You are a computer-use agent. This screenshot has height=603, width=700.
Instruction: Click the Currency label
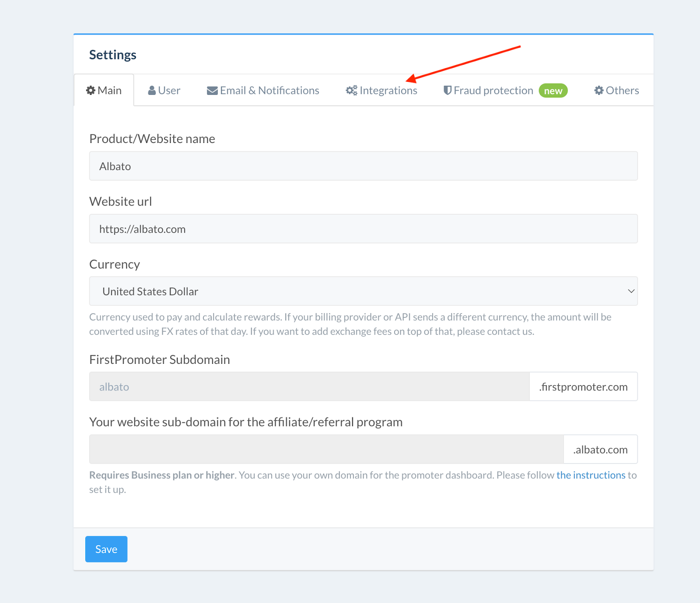(115, 265)
